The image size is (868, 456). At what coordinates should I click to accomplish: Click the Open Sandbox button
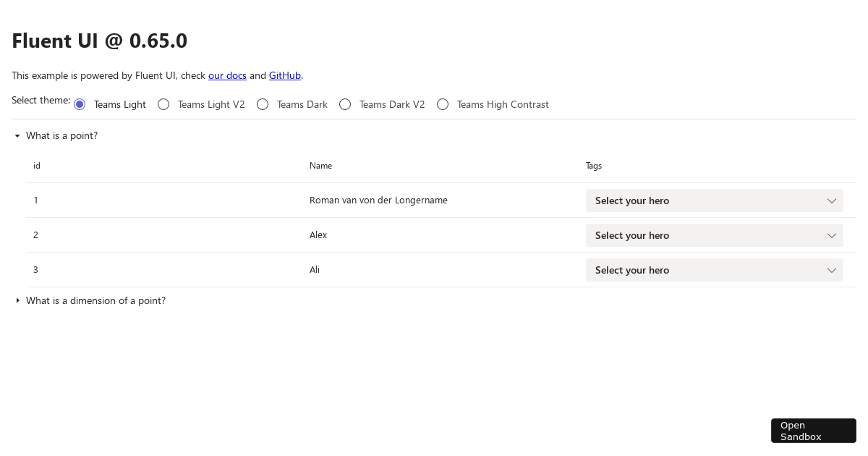point(813,431)
